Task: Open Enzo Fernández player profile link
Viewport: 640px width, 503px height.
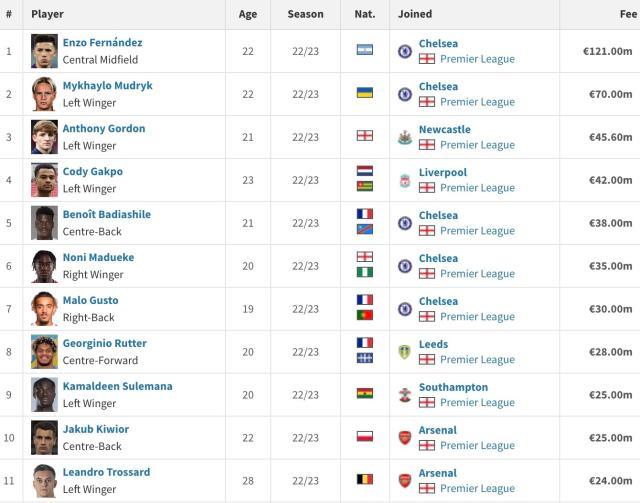Action: tap(102, 43)
